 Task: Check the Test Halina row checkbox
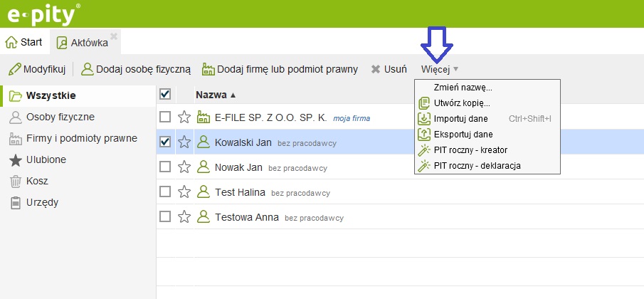pyautogui.click(x=165, y=192)
